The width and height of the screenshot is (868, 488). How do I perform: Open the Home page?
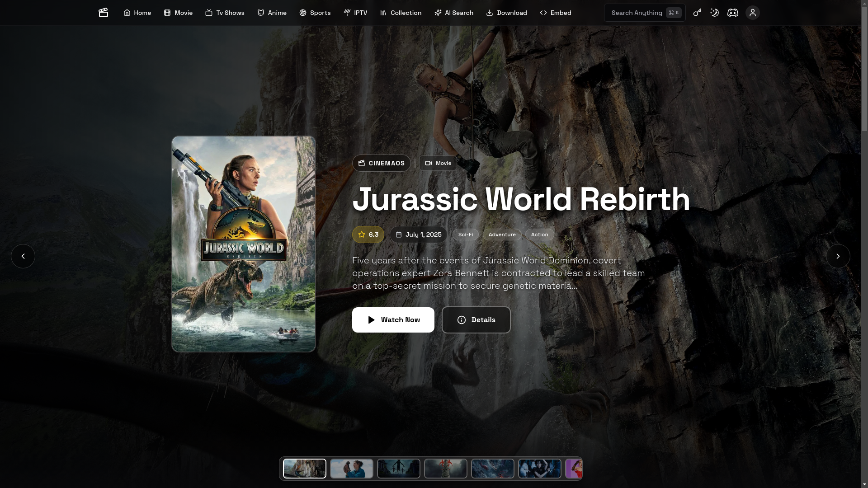(x=137, y=13)
